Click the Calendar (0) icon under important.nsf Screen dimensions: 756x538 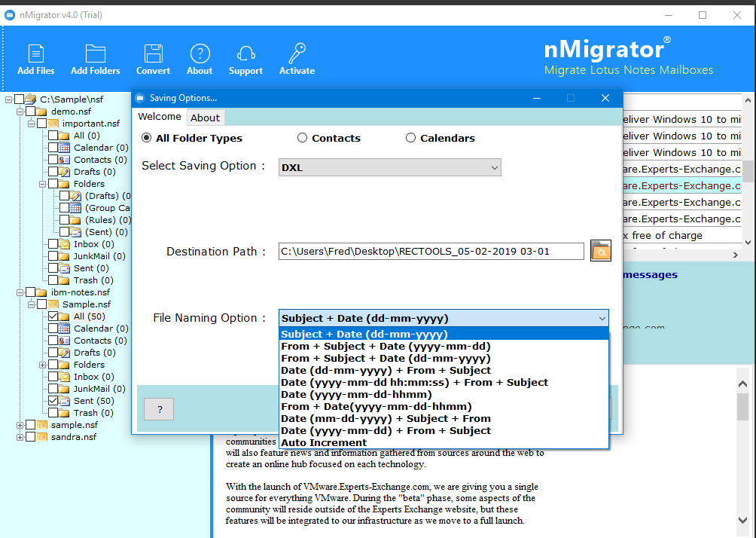pos(64,148)
